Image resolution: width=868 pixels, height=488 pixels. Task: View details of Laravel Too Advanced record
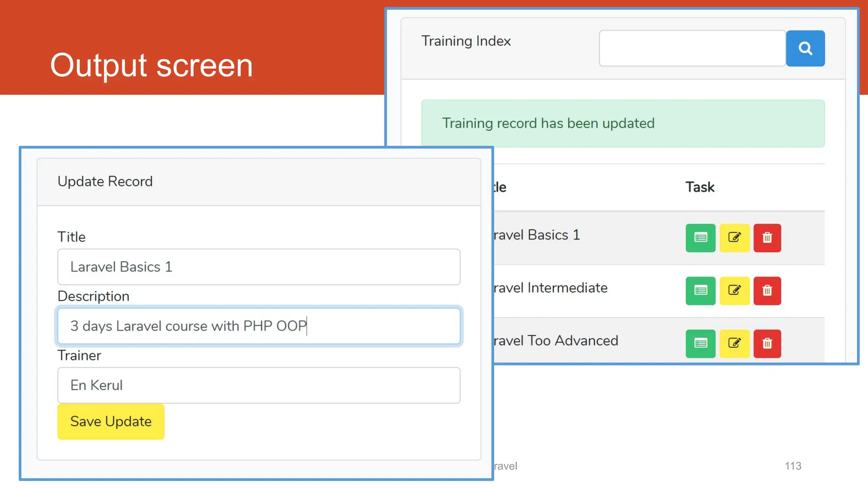click(700, 344)
